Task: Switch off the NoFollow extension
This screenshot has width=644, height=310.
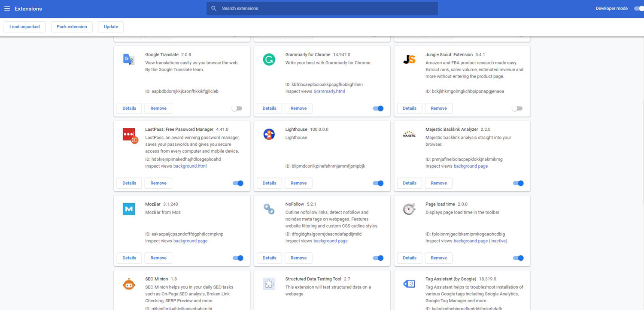Action: coord(378,258)
